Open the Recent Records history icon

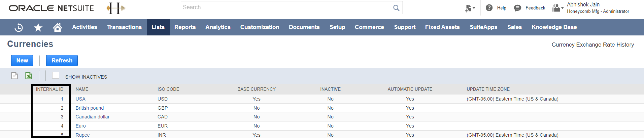[19, 27]
